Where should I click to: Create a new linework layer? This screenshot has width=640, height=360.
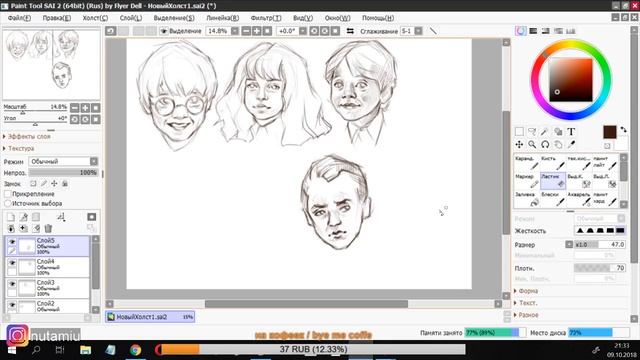pyautogui.click(x=23, y=217)
